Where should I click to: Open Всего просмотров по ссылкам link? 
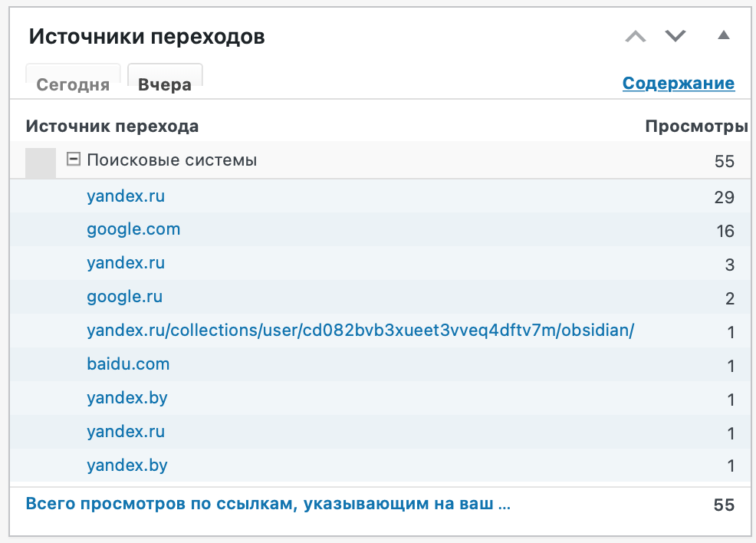tap(268, 503)
